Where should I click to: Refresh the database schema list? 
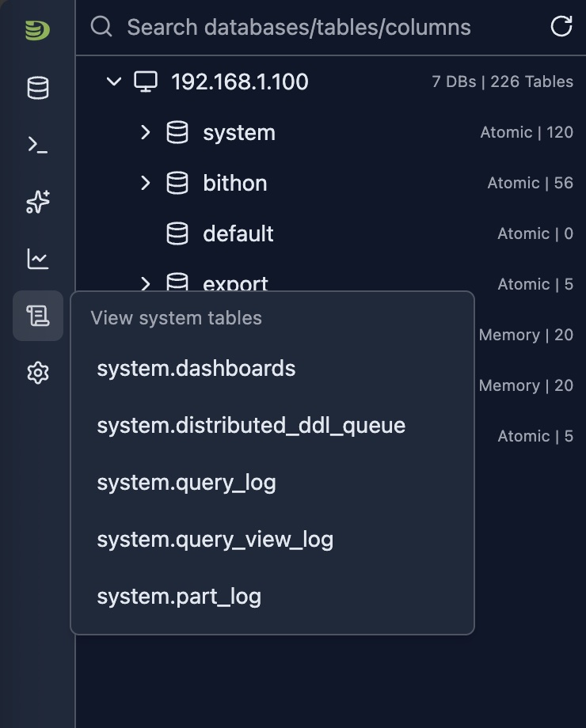(561, 27)
